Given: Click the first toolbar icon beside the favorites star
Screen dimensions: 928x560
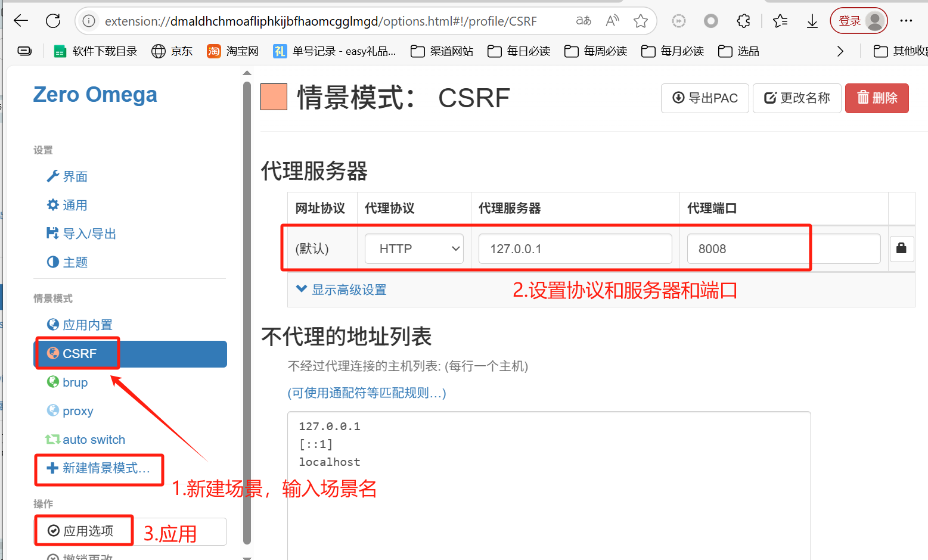Looking at the screenshot, I should click(x=679, y=21).
